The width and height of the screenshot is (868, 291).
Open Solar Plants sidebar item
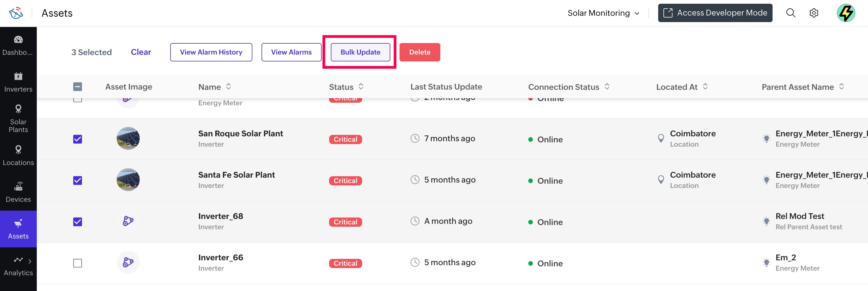pyautogui.click(x=18, y=119)
